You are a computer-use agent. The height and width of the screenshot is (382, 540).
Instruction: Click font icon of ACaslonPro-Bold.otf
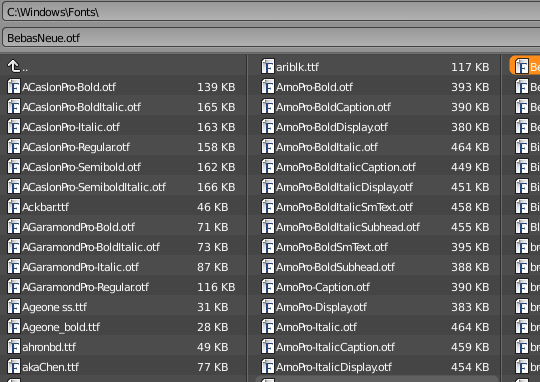coord(14,86)
